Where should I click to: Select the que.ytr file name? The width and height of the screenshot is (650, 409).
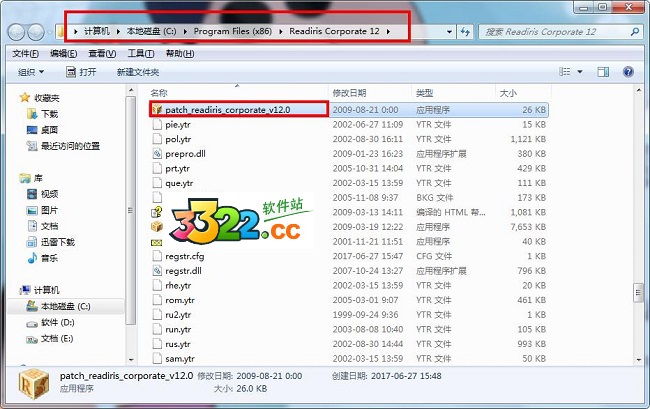(x=179, y=183)
